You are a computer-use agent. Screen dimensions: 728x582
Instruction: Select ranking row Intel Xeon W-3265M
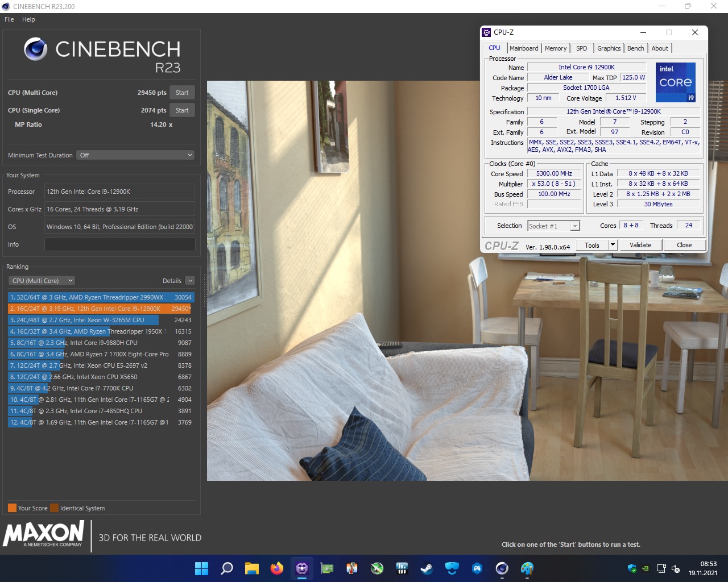coord(101,320)
